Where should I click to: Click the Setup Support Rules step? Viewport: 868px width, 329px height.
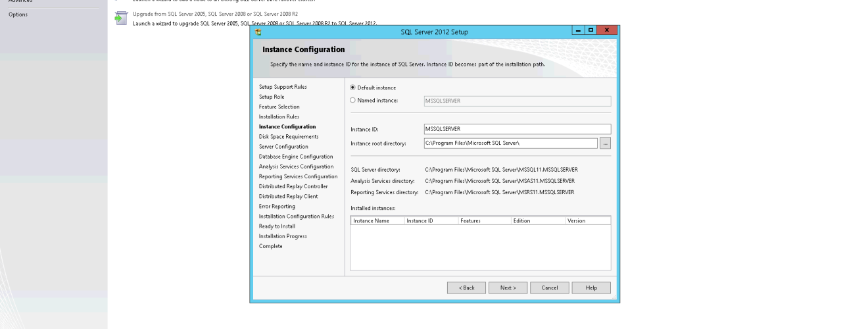click(283, 87)
